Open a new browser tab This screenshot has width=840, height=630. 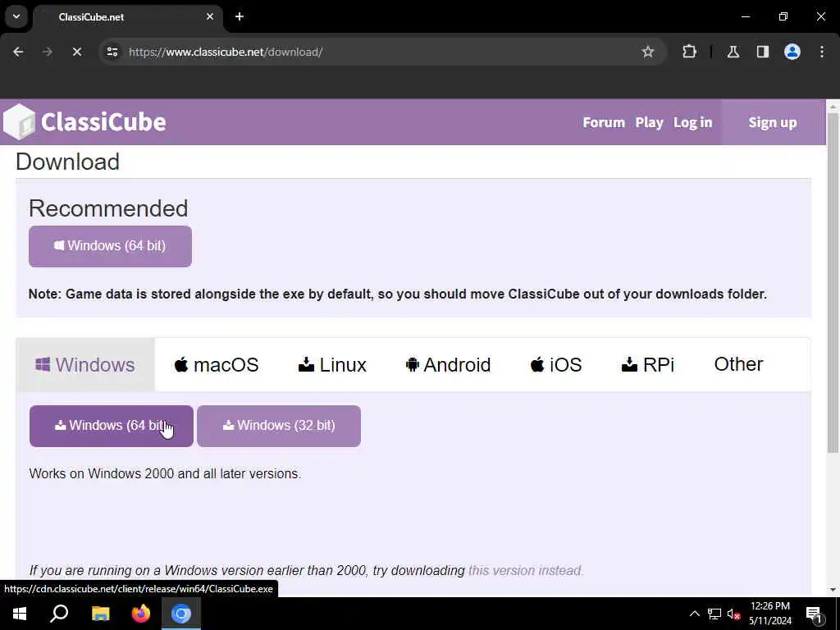pos(240,16)
